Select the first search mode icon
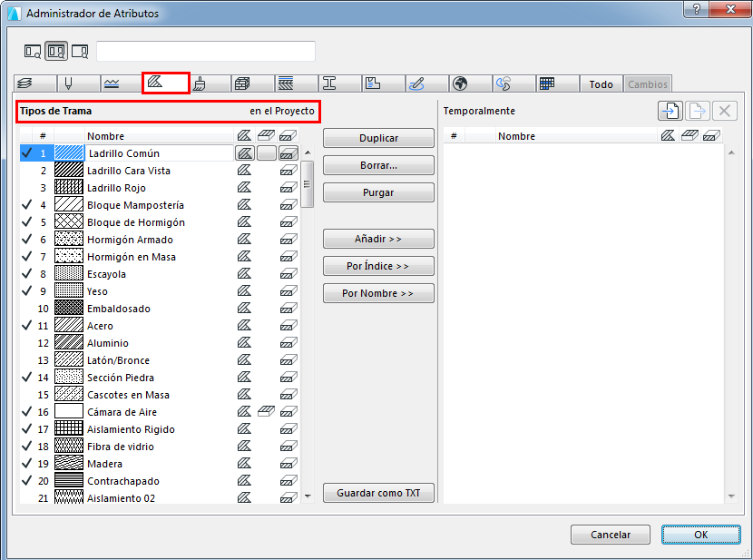Image resolution: width=753 pixels, height=560 pixels. click(33, 51)
